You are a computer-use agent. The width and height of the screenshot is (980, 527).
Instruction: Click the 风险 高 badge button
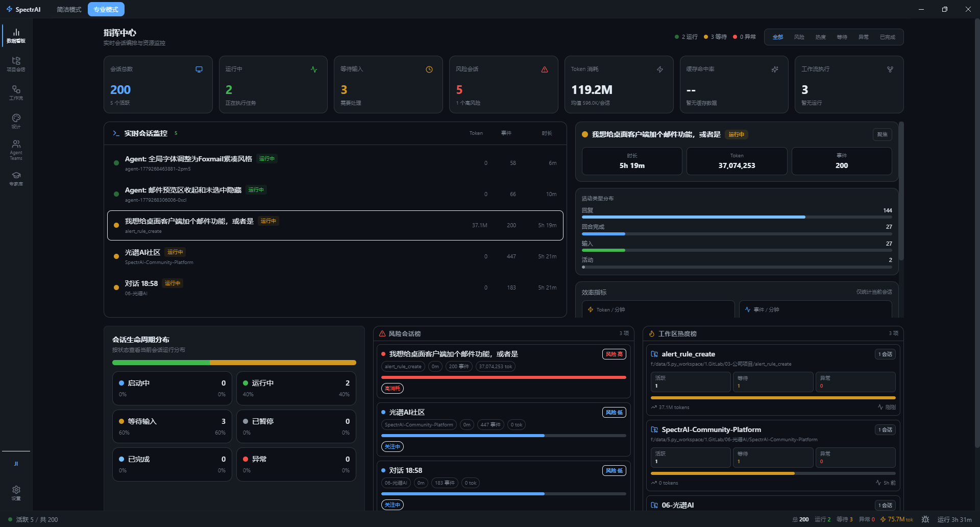(x=614, y=354)
